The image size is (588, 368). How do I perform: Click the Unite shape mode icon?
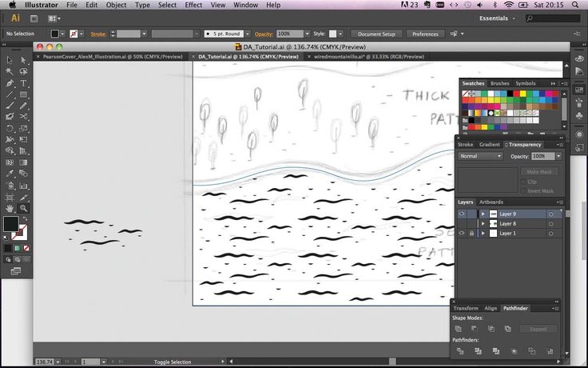[459, 329]
